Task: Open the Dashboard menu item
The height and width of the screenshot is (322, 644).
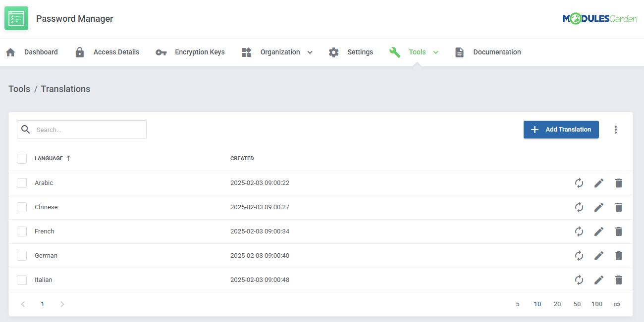Action: (41, 52)
